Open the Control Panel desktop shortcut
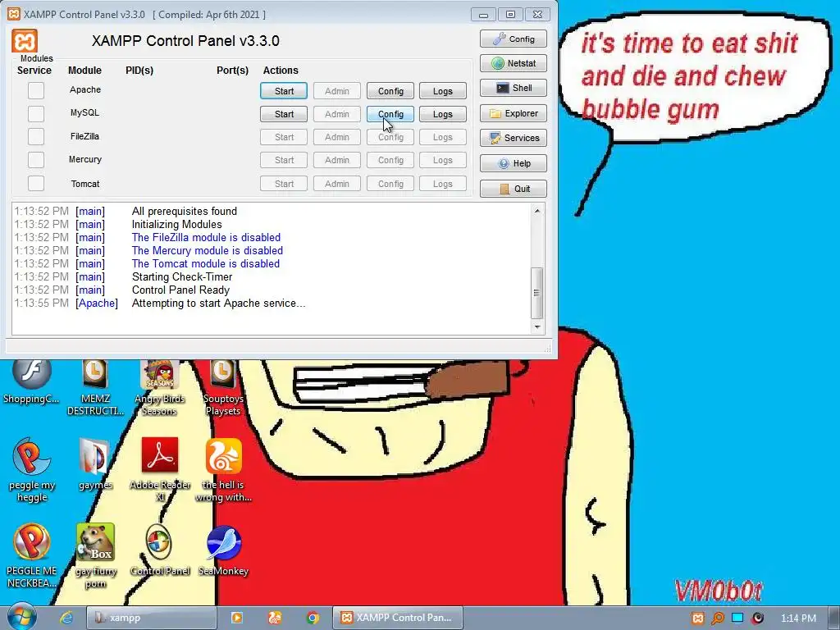This screenshot has height=630, width=840. click(x=160, y=550)
